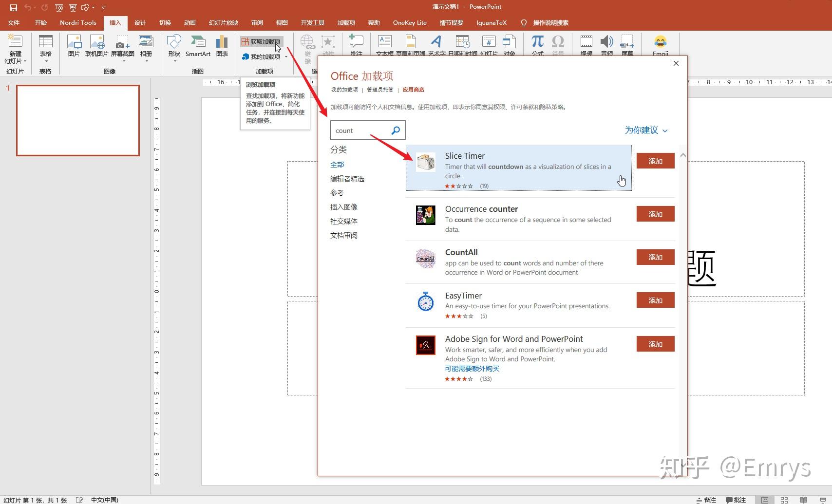
Task: Select the 插入图像 category
Action: [x=344, y=207]
